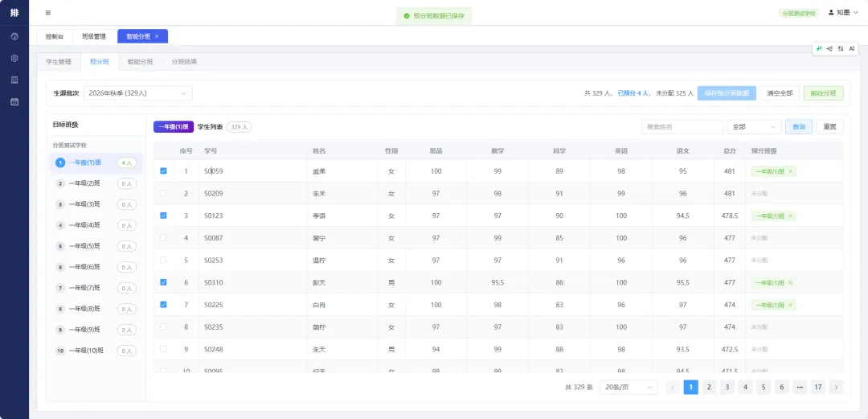The width and height of the screenshot is (868, 419).
Task: Click the paper-plane send icon
Action: (829, 49)
